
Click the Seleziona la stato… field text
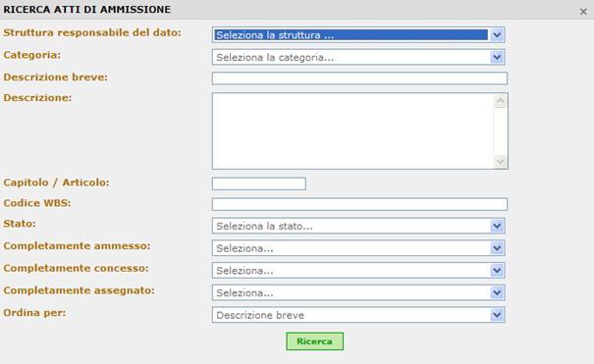264,227
